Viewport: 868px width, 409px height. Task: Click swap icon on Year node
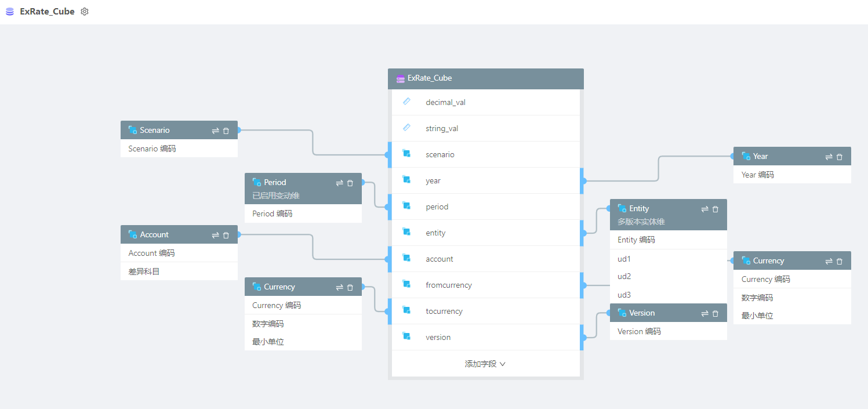tap(829, 157)
